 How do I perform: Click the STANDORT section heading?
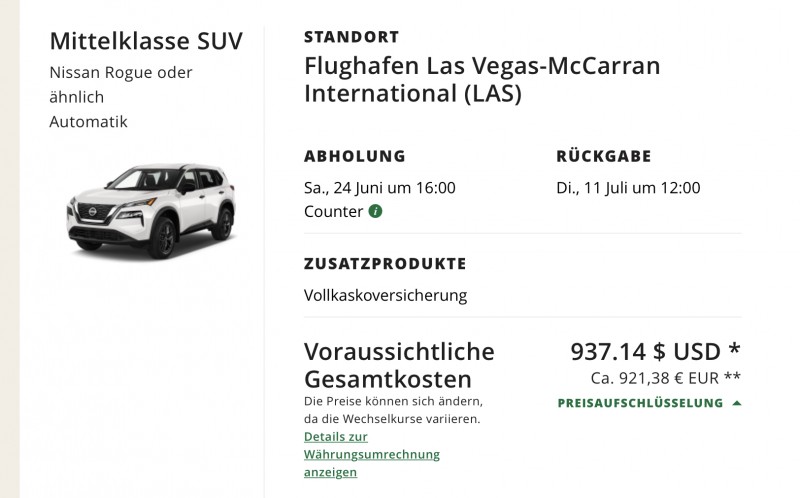click(x=351, y=37)
